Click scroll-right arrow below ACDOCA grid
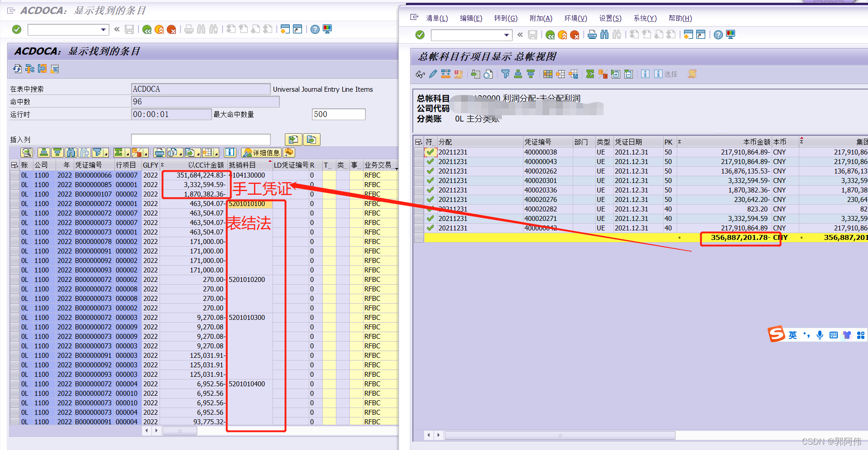Viewport: 868px width, 450px height. click(x=156, y=431)
